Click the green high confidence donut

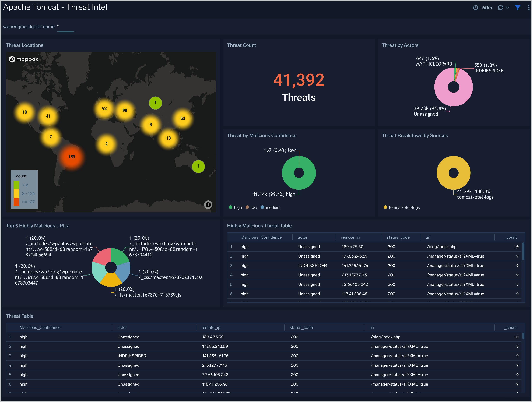click(299, 184)
